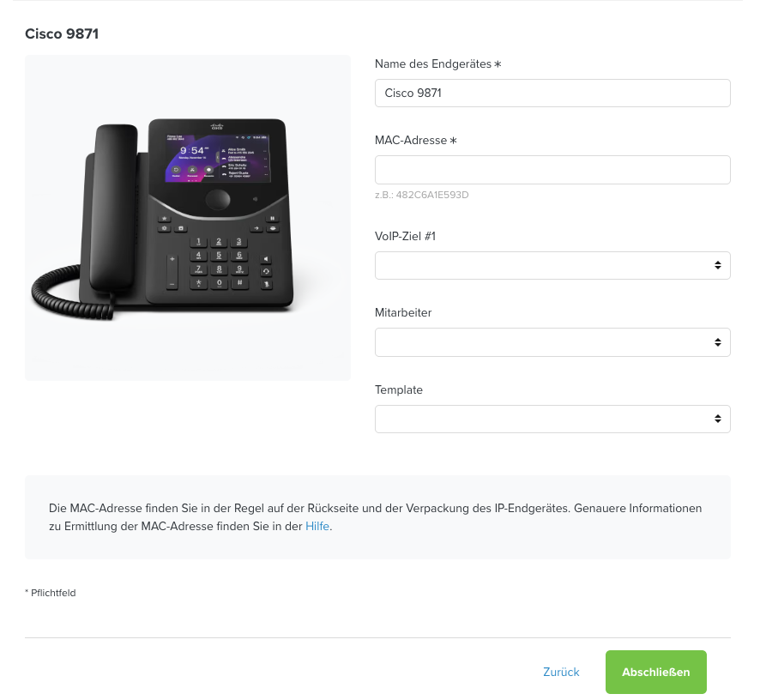Click the 'MAC-Adresse' field label

[415, 141]
